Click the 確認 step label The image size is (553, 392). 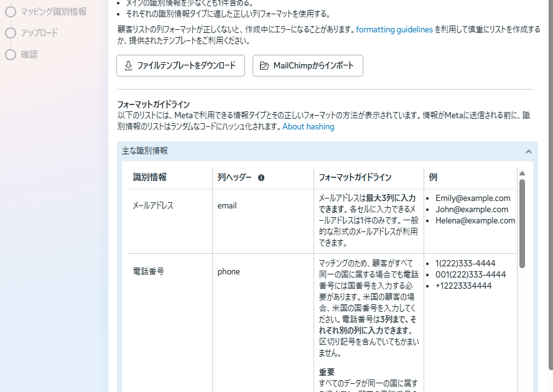click(29, 55)
